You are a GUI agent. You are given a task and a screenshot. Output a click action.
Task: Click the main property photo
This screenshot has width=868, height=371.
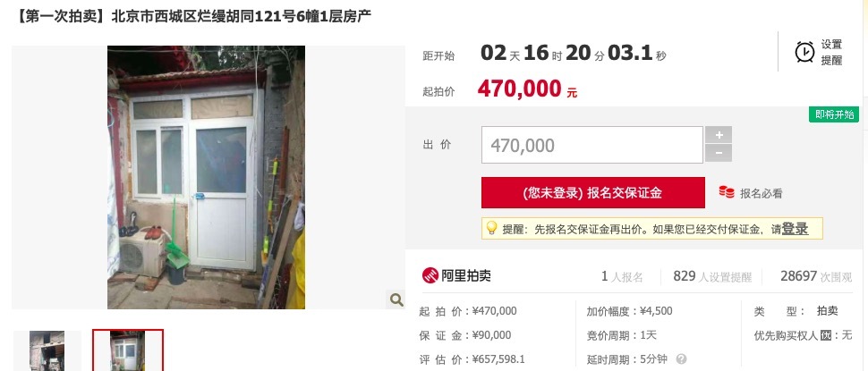pos(206,178)
